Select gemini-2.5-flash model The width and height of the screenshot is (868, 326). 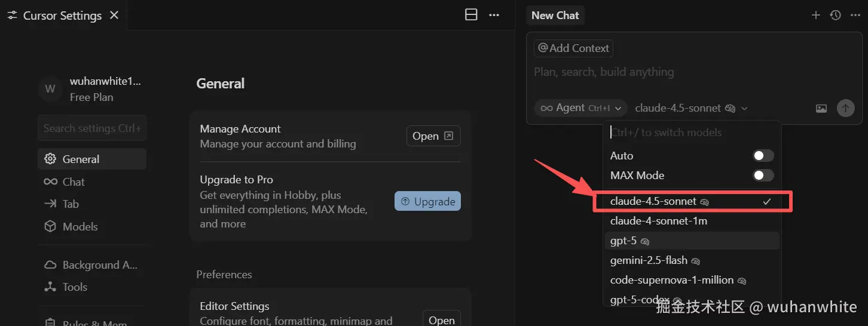[692, 260]
